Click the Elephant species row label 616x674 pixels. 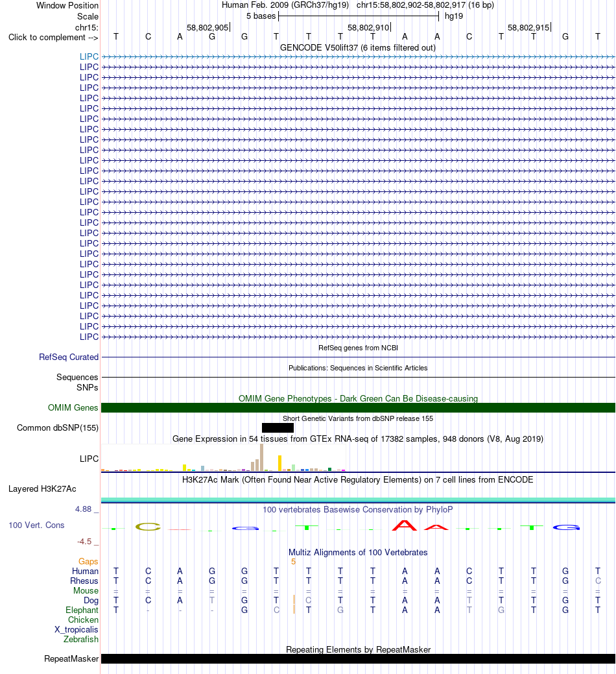pyautogui.click(x=82, y=610)
